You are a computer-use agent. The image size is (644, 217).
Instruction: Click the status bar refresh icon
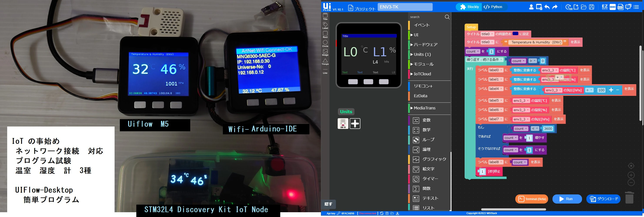[382, 214]
